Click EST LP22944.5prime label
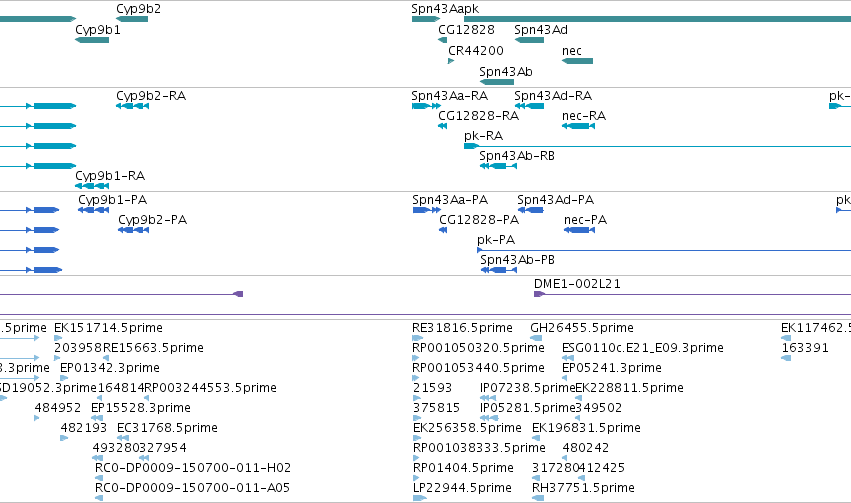Viewport: 851px width, 503px height. pos(462,488)
